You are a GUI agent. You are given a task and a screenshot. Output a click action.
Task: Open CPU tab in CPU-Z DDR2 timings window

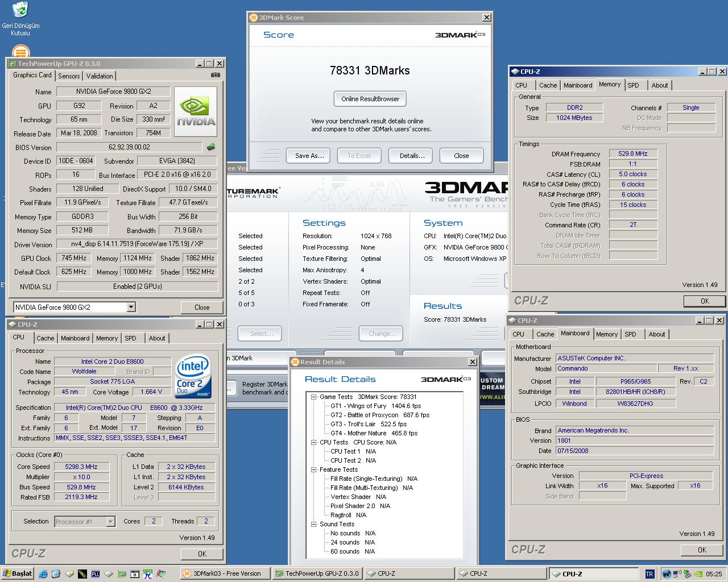pyautogui.click(x=521, y=85)
